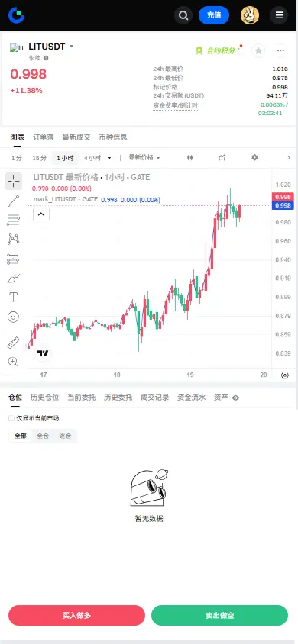Open the emoji sticker tool
The height and width of the screenshot is (644, 298).
click(13, 317)
